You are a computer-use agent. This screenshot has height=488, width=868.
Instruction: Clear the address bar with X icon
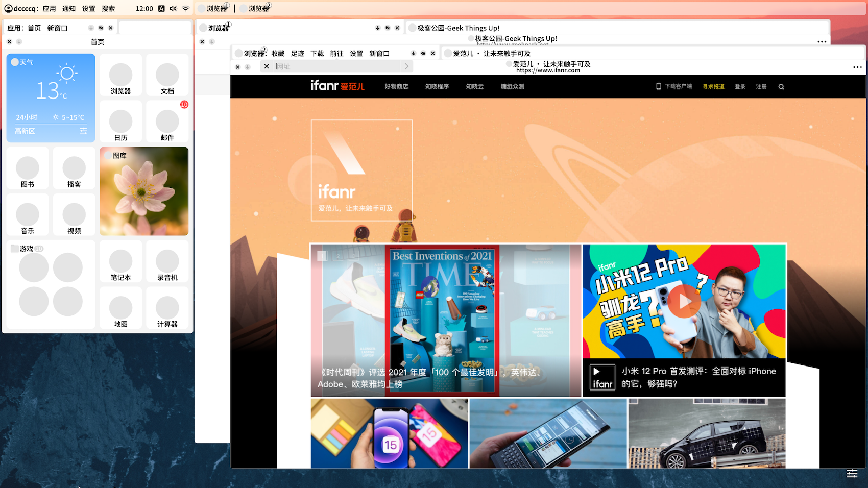point(267,66)
